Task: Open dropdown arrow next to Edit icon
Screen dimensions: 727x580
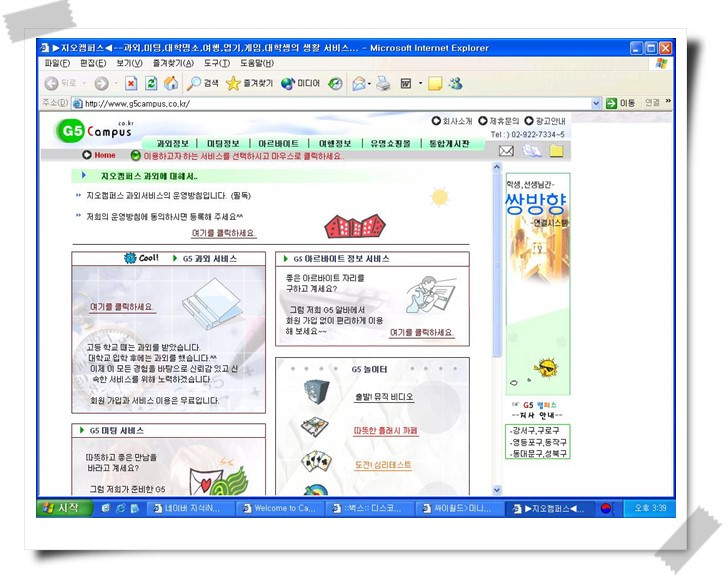Action: (x=421, y=83)
